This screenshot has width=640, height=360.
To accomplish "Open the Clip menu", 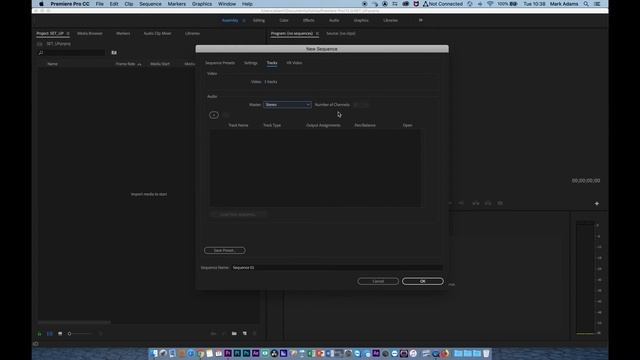I will click(x=129, y=4).
